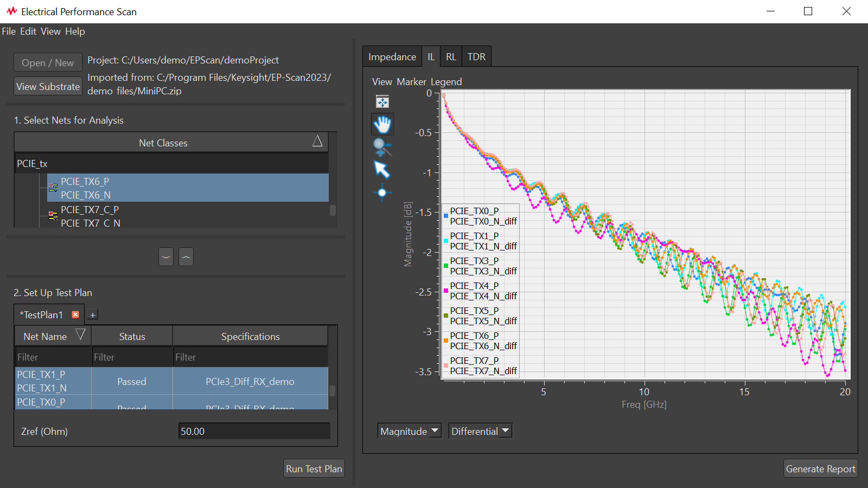Viewport: 868px width, 488px height.
Task: Click the PCIE_TX4 magenta legend swatch
Action: tap(446, 291)
